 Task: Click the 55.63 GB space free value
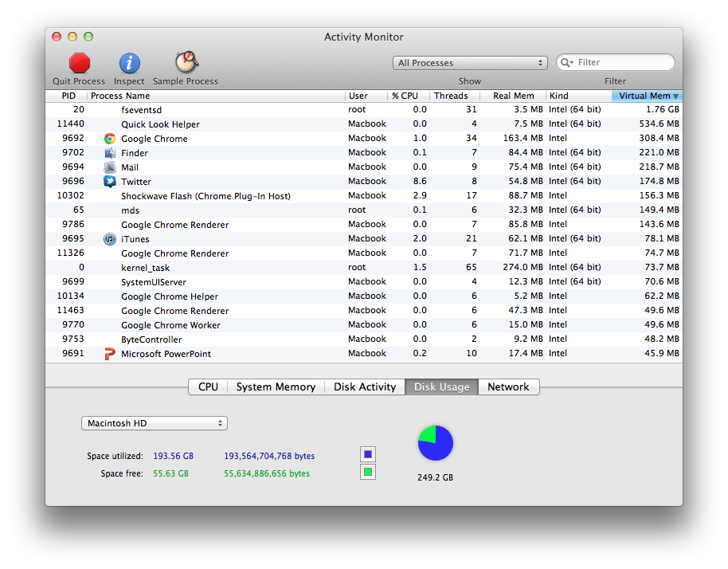171,474
